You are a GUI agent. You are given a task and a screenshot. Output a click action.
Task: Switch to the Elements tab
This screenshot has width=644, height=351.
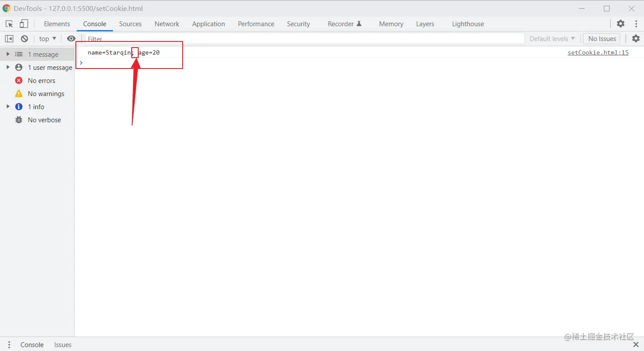pos(57,24)
